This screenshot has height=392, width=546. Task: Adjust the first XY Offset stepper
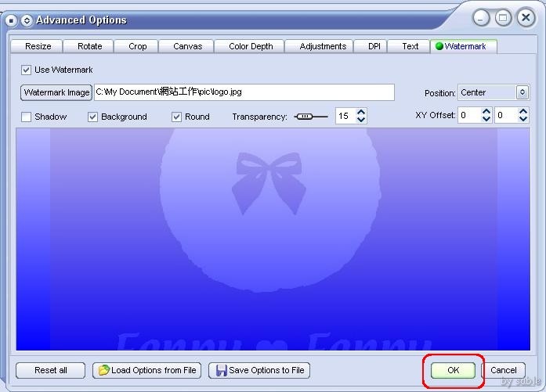click(486, 115)
